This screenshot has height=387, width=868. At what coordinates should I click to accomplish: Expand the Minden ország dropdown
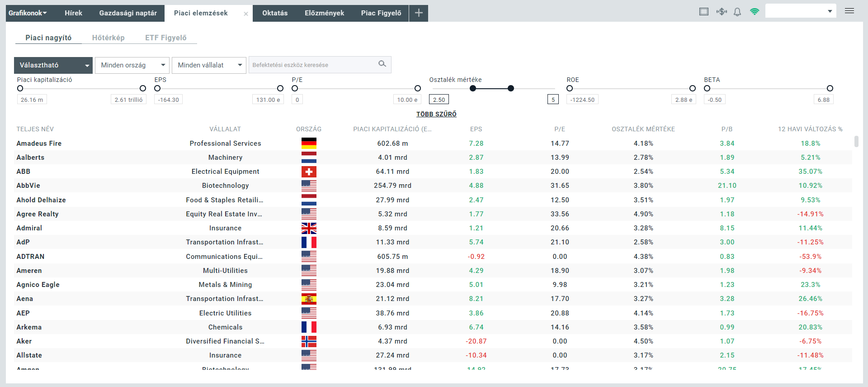[132, 65]
